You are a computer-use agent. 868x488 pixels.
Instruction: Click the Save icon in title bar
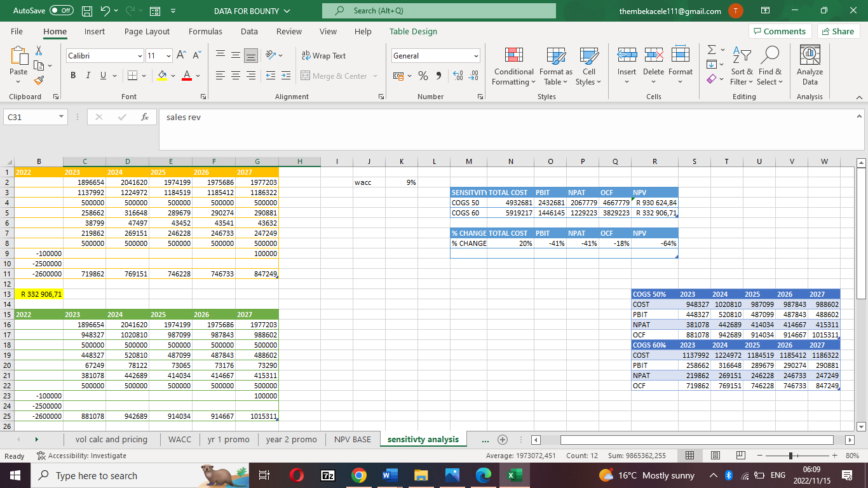(x=88, y=11)
